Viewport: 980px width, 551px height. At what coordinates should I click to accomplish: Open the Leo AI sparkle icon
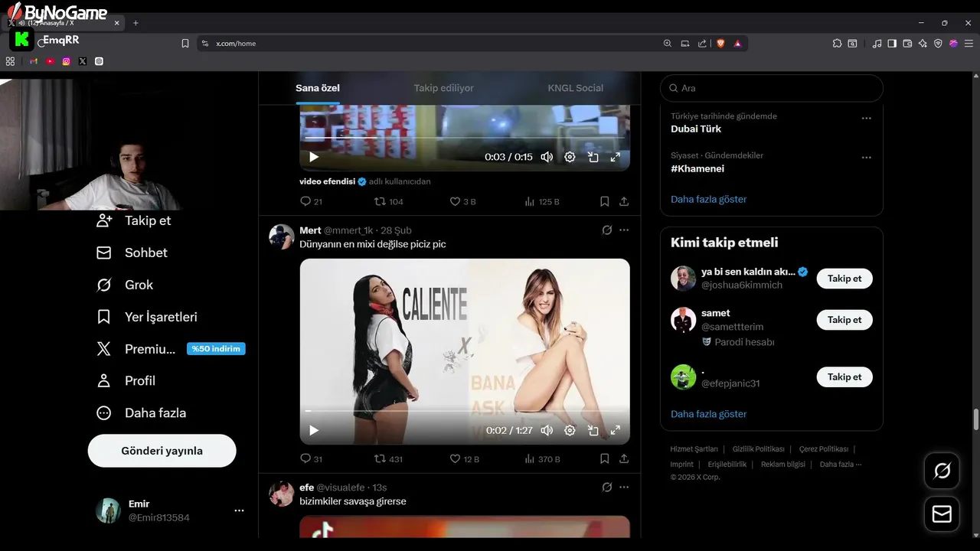pyautogui.click(x=923, y=44)
